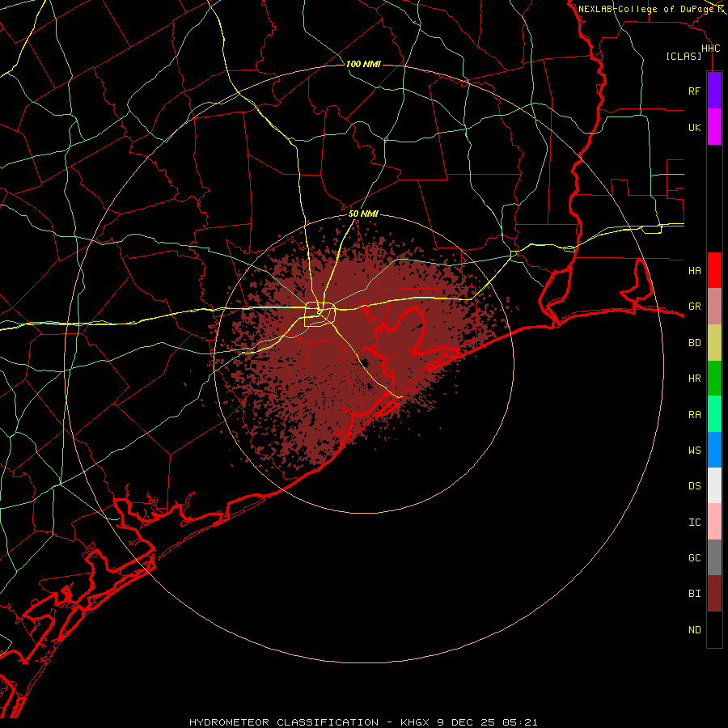The height and width of the screenshot is (728, 728).
Task: Click the NEXLAB-College of DuPage text
Action: (646, 9)
